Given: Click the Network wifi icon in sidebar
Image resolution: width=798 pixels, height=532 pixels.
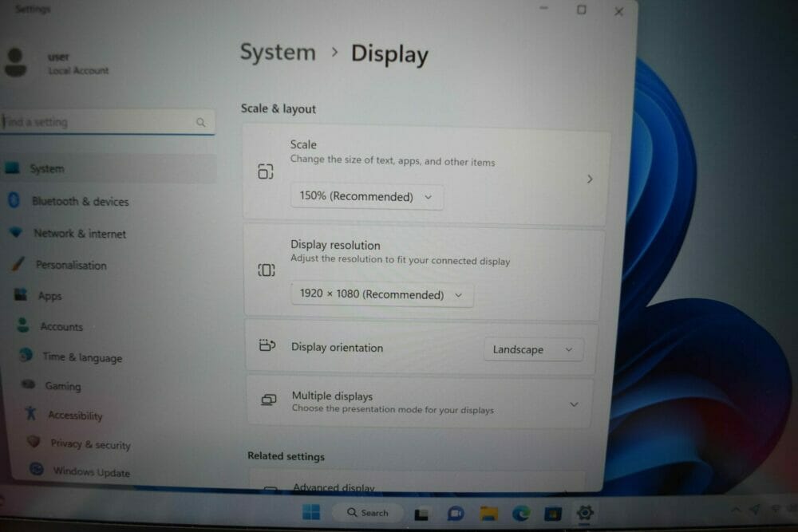Looking at the screenshot, I should coord(16,232).
